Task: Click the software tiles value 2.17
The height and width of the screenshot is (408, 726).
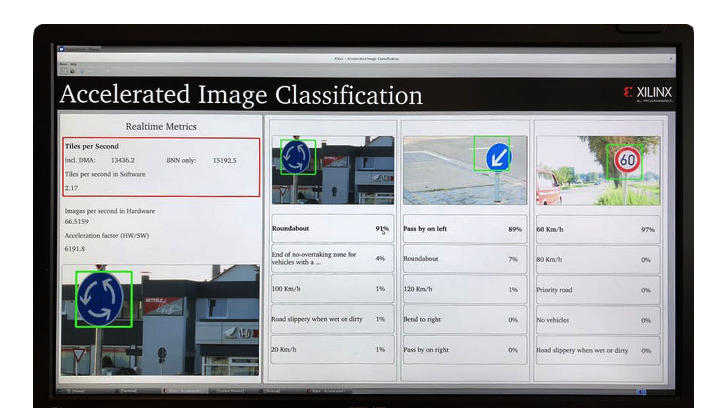Action: tap(71, 188)
